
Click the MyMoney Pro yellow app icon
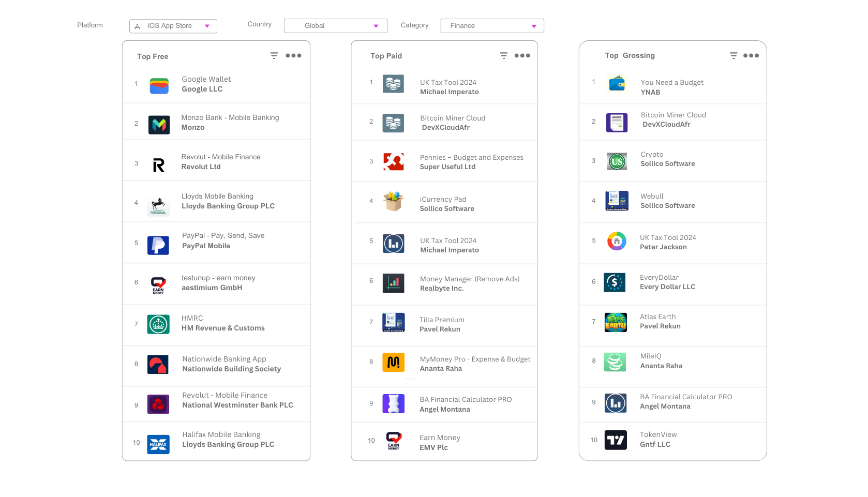[x=393, y=362]
